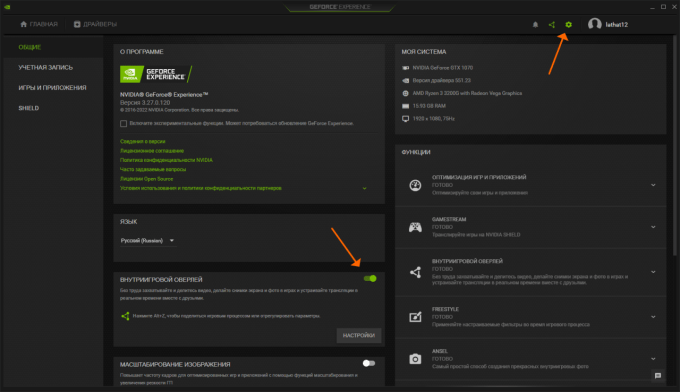Screen dimensions: 681x392
Task: Expand the ANSEL function row
Action: click(x=653, y=359)
